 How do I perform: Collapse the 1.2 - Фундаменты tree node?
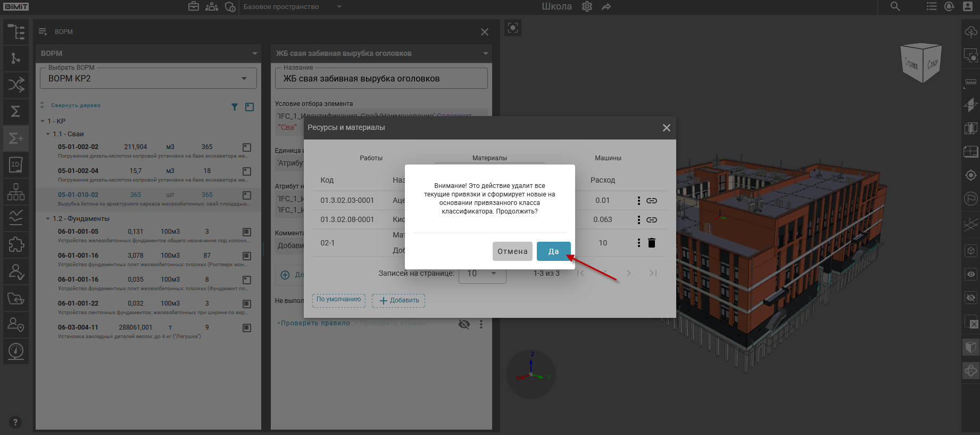(x=48, y=219)
